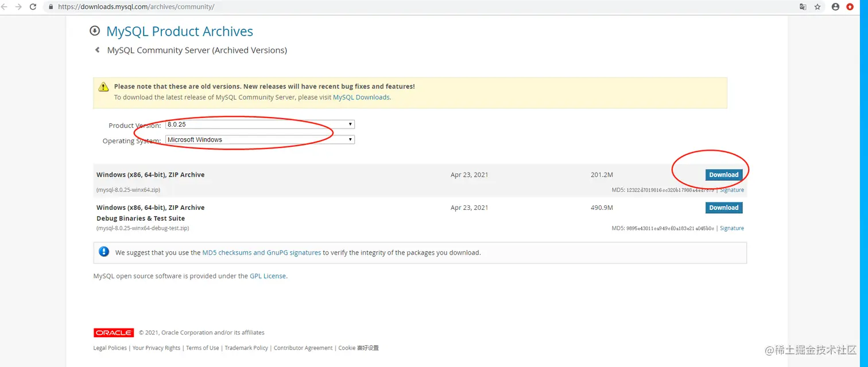Click the back chevron before Community Server
Screen dimensions: 868x367
click(97, 50)
